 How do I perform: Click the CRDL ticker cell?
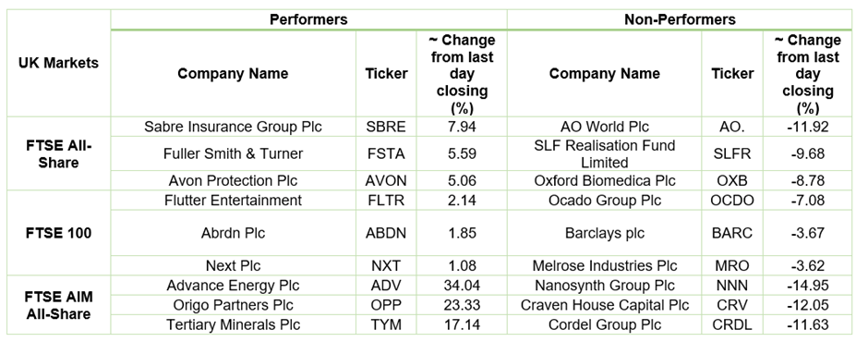(732, 324)
